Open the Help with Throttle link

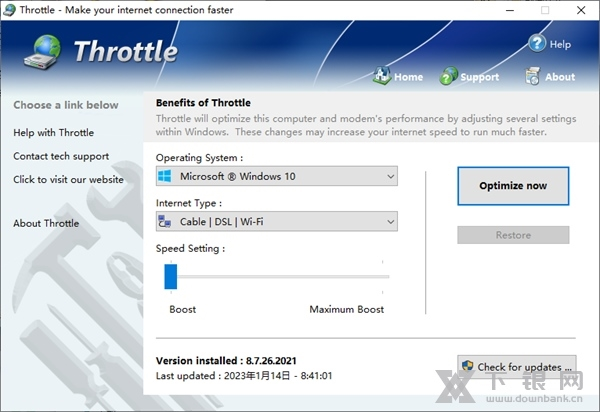(x=54, y=132)
